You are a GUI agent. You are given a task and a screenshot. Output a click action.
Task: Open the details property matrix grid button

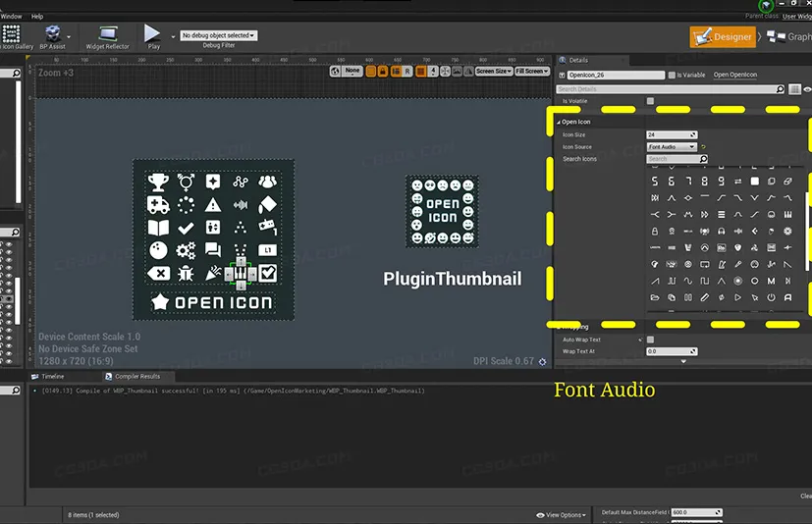pyautogui.click(x=794, y=89)
